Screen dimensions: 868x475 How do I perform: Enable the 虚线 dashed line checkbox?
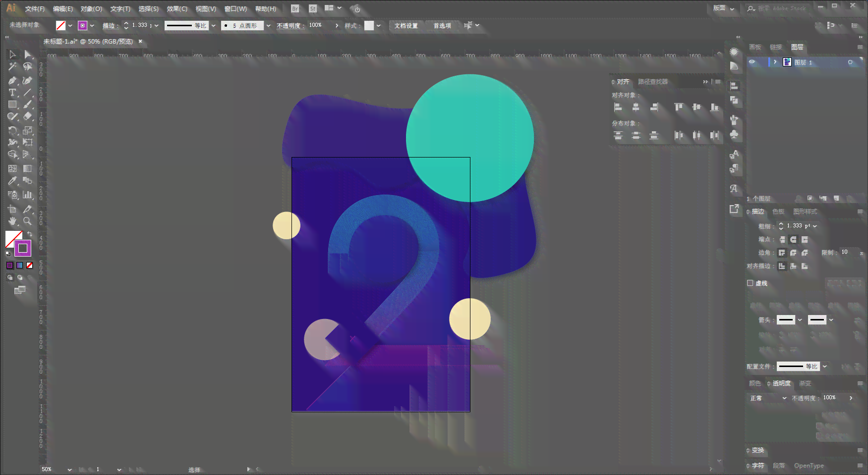click(x=750, y=283)
